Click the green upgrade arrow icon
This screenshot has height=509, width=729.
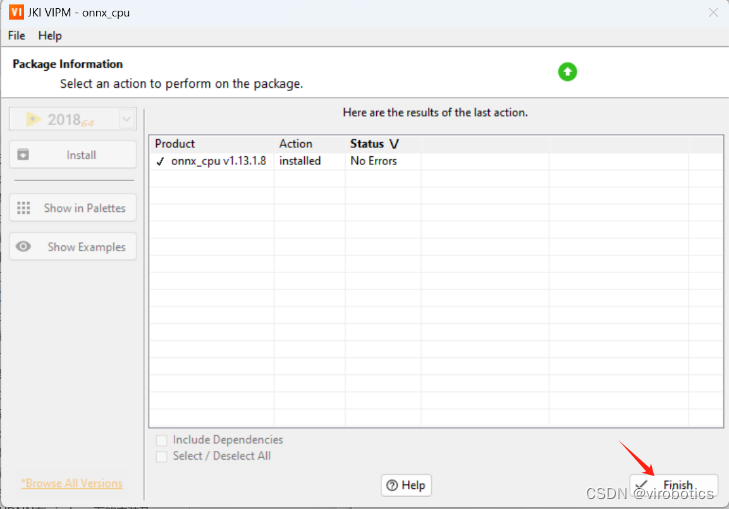click(x=567, y=72)
